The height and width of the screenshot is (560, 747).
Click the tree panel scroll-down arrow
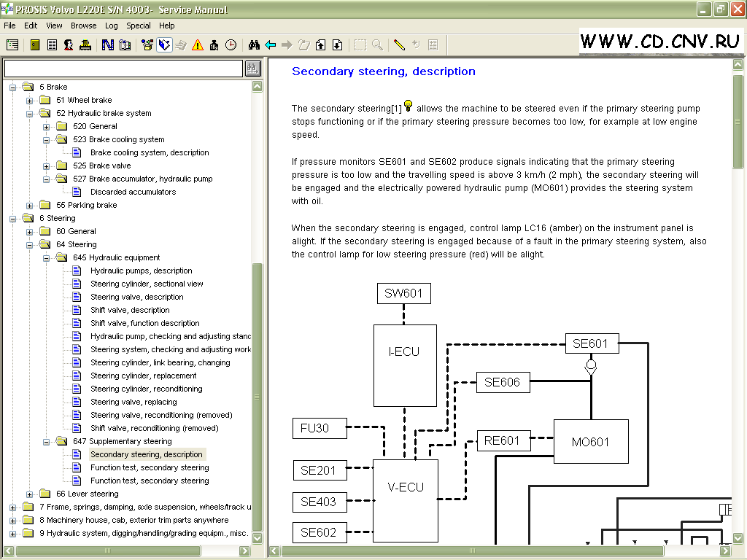click(258, 539)
